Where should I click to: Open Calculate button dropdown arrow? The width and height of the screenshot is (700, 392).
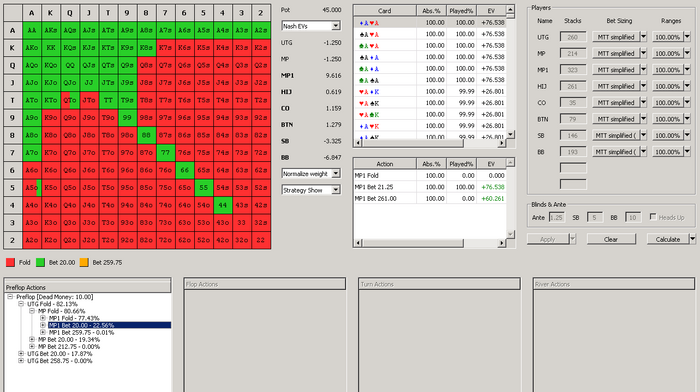point(692,239)
